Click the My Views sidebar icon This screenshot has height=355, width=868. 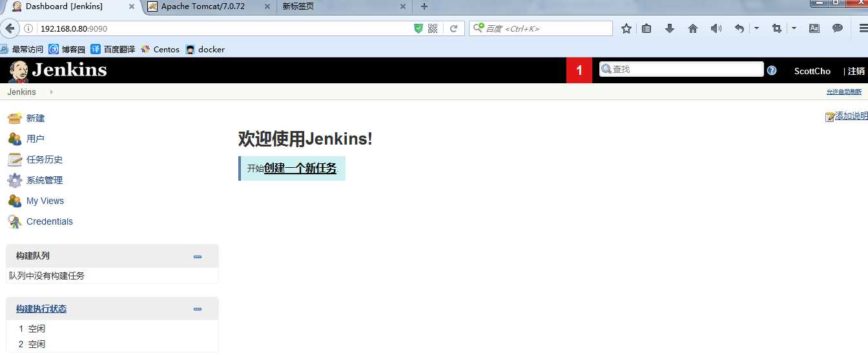coord(15,201)
